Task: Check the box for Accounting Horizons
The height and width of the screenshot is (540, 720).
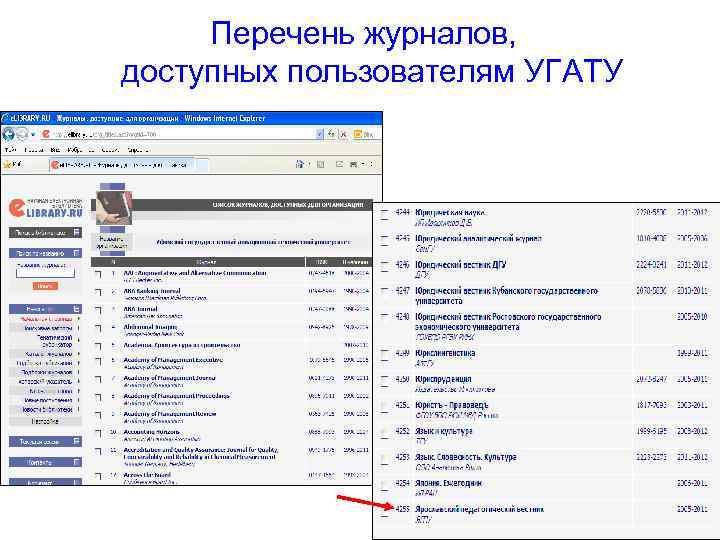Action: 98,433
